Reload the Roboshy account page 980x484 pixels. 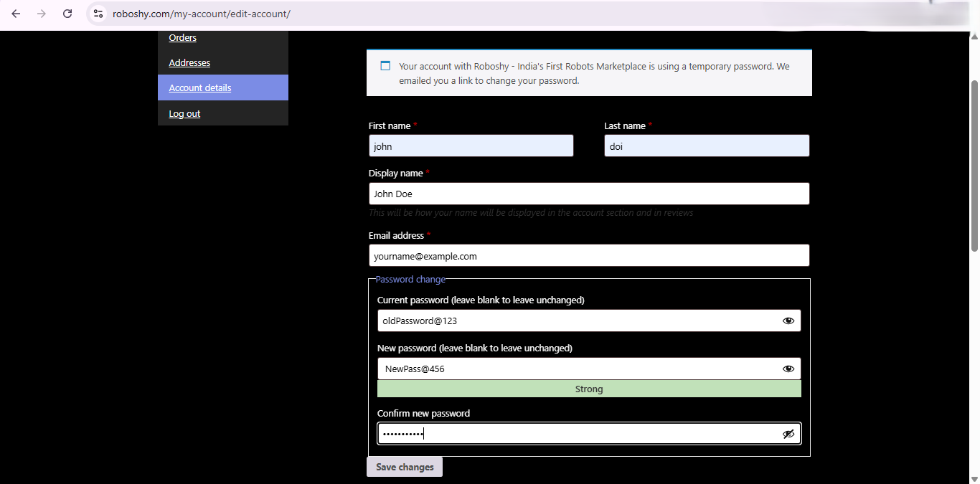point(67,13)
